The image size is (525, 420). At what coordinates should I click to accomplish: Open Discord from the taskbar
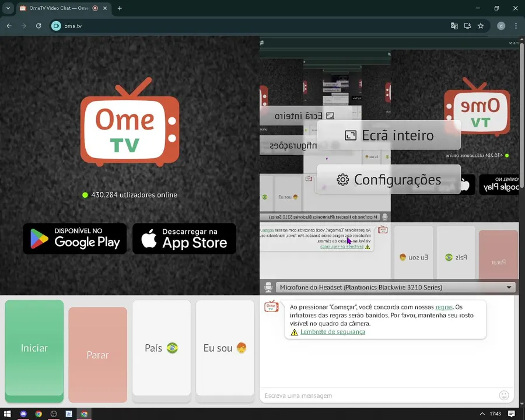pos(23,414)
